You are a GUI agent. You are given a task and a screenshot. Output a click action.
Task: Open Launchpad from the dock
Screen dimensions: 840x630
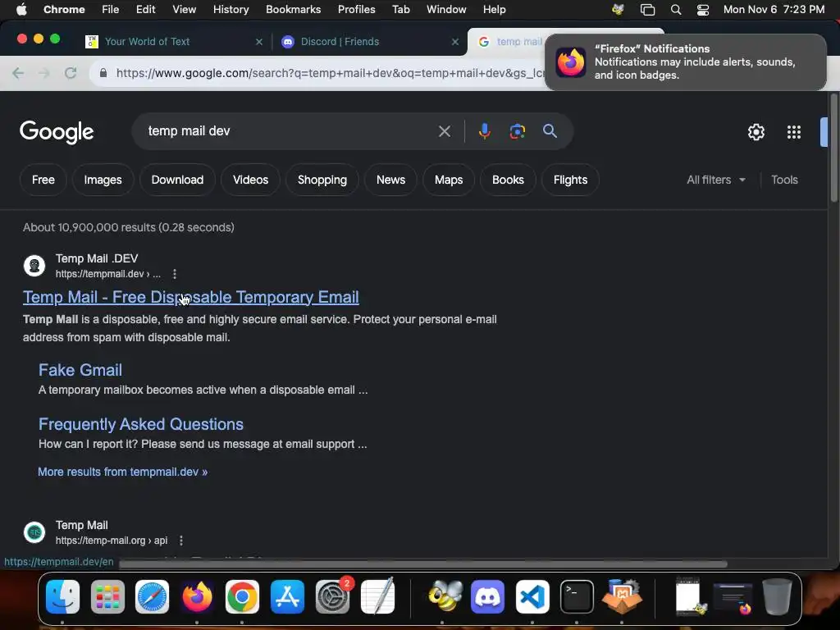[x=107, y=597]
